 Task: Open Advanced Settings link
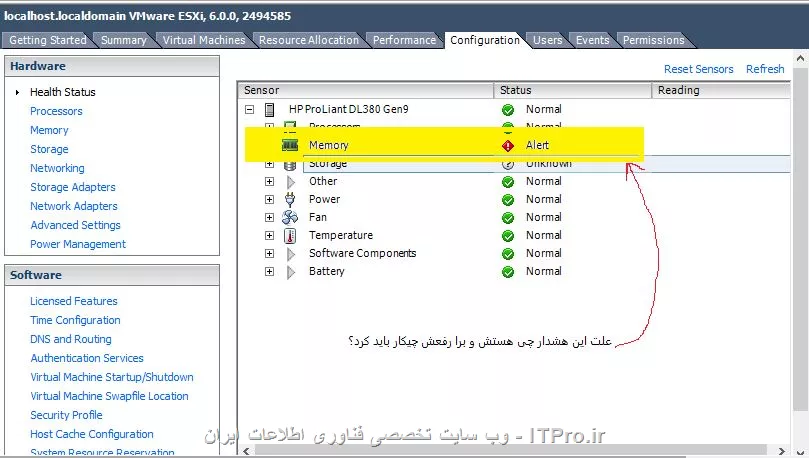pos(75,225)
